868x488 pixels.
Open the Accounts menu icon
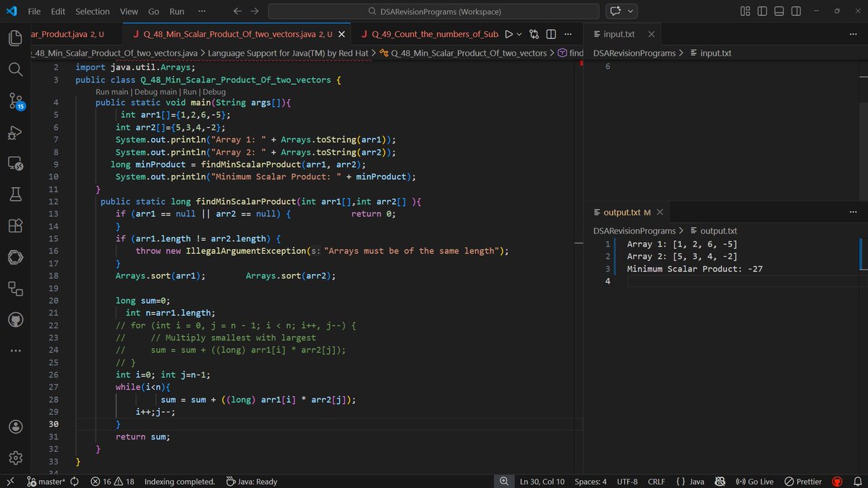[16, 427]
